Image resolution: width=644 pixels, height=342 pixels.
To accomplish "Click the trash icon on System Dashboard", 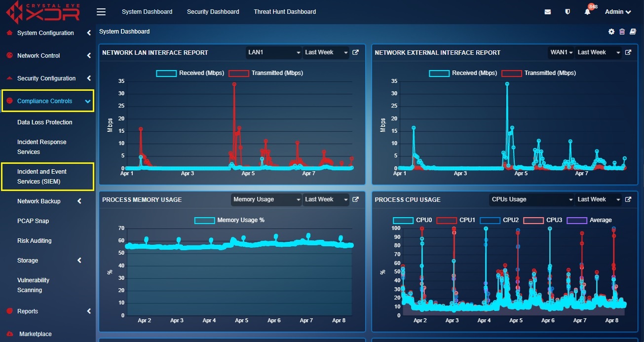I will pyautogui.click(x=622, y=32).
